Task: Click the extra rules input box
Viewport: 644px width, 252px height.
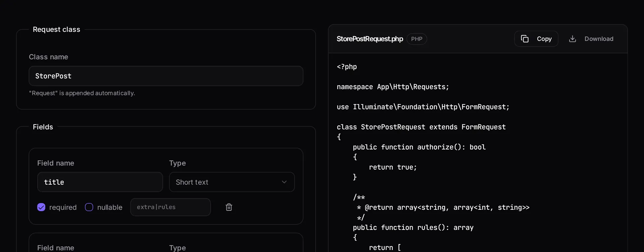Action: coord(170,207)
